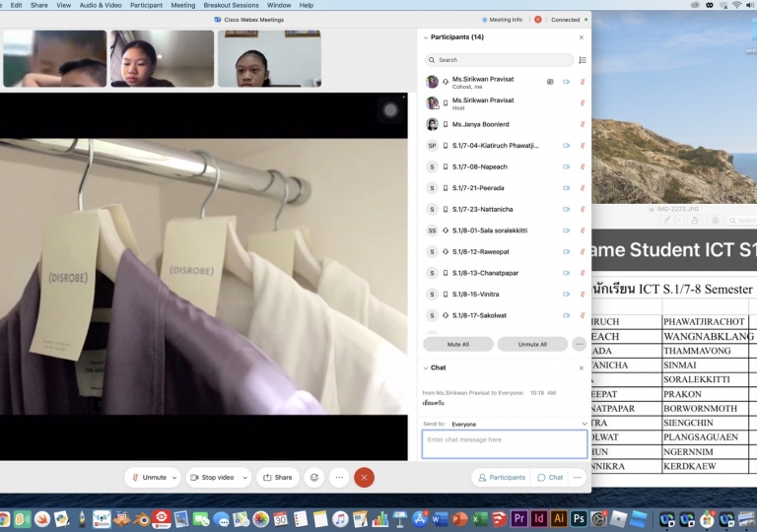Open the more options button beside Unmute All

click(x=579, y=344)
